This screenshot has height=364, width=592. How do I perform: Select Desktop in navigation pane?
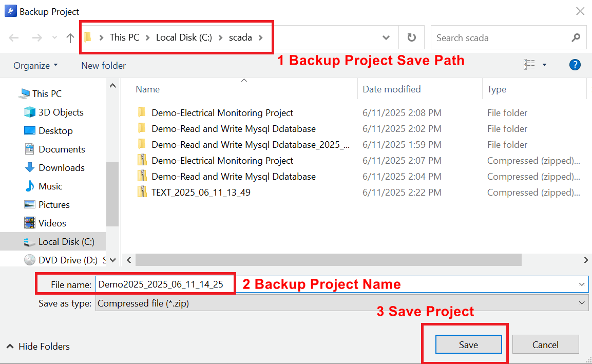pos(48,130)
